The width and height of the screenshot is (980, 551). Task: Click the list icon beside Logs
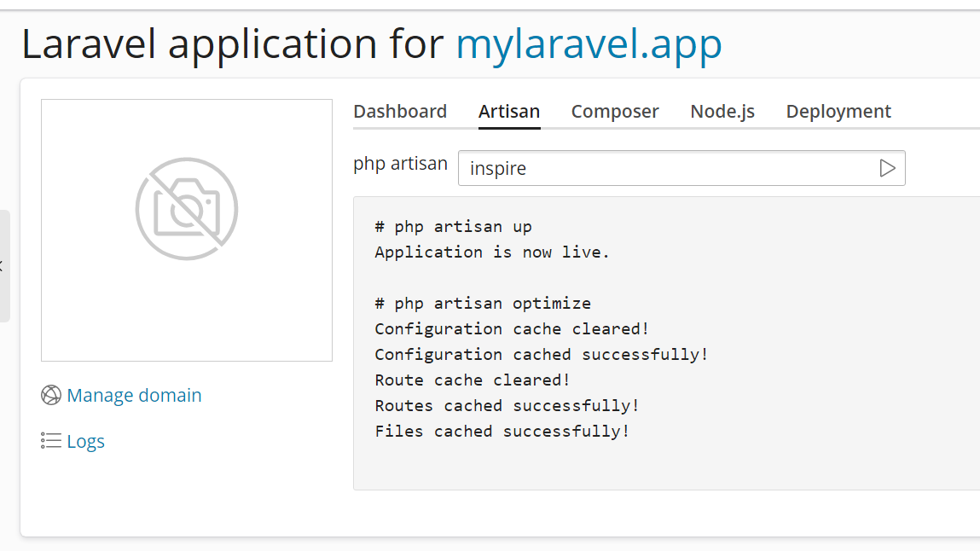49,440
